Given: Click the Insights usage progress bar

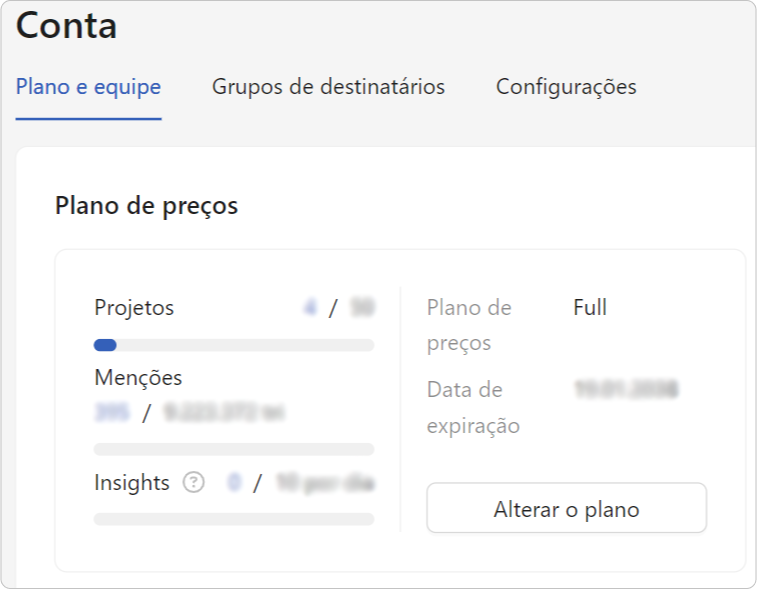Looking at the screenshot, I should tap(234, 519).
